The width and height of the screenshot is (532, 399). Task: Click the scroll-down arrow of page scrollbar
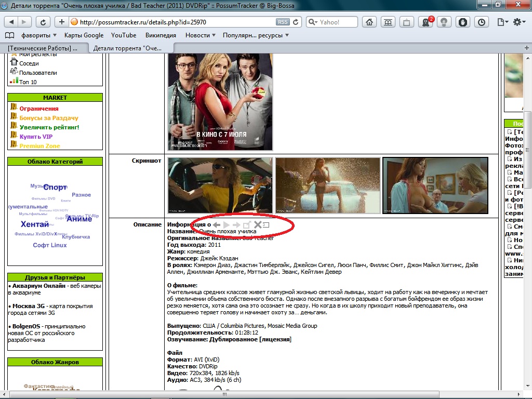(x=527, y=387)
